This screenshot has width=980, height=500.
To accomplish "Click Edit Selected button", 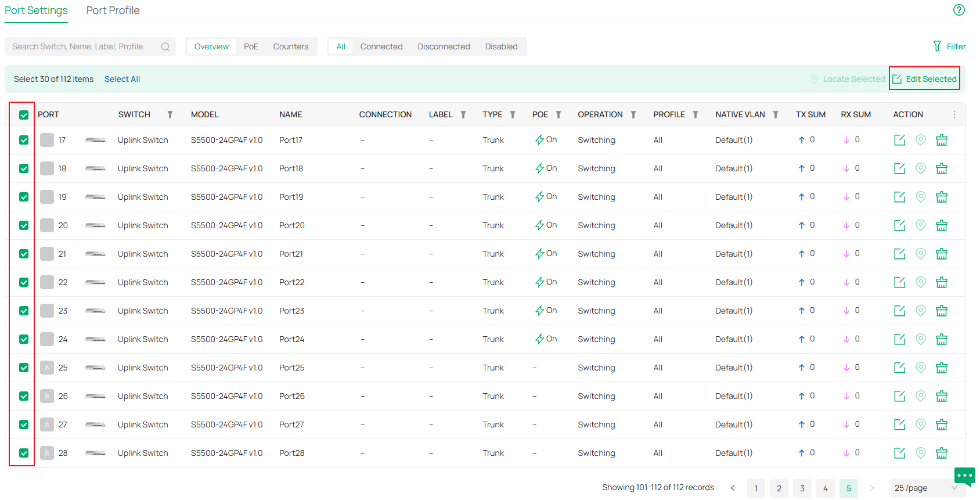I will 924,79.
